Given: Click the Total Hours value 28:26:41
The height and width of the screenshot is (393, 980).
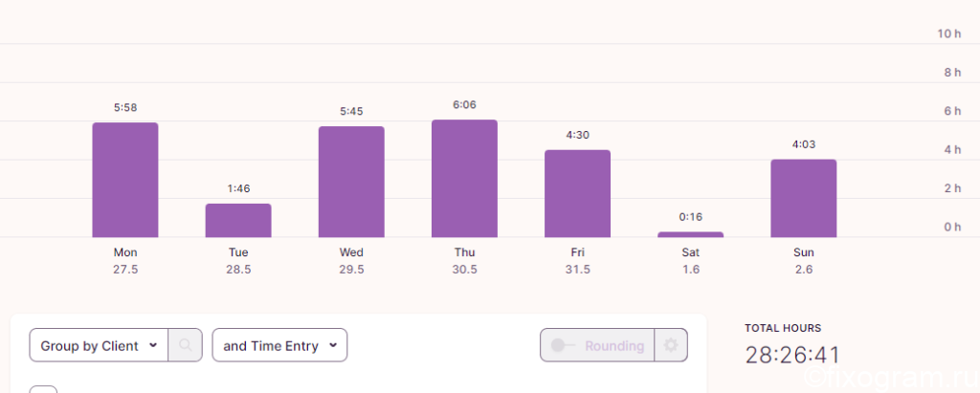Looking at the screenshot, I should (792, 355).
